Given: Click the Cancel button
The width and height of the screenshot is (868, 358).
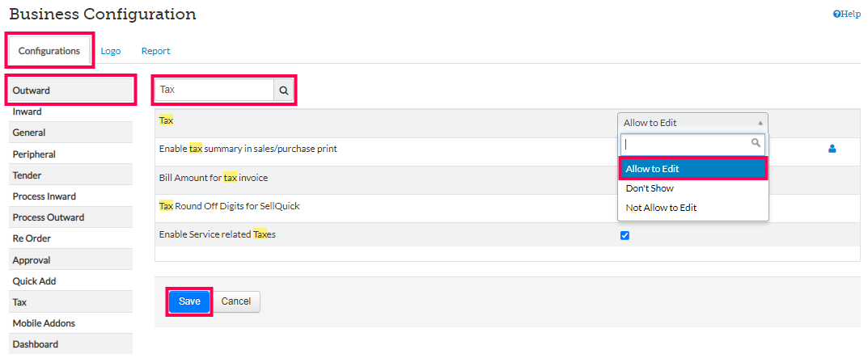Looking at the screenshot, I should 236,301.
